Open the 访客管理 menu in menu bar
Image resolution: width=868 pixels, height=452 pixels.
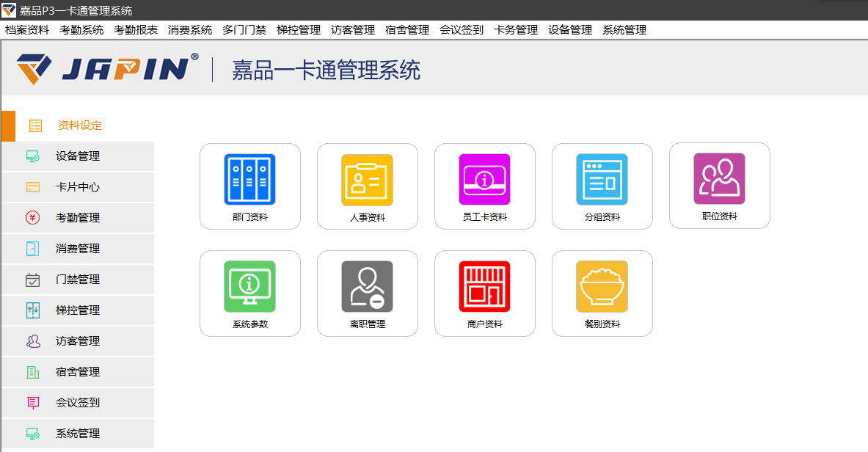click(x=353, y=30)
